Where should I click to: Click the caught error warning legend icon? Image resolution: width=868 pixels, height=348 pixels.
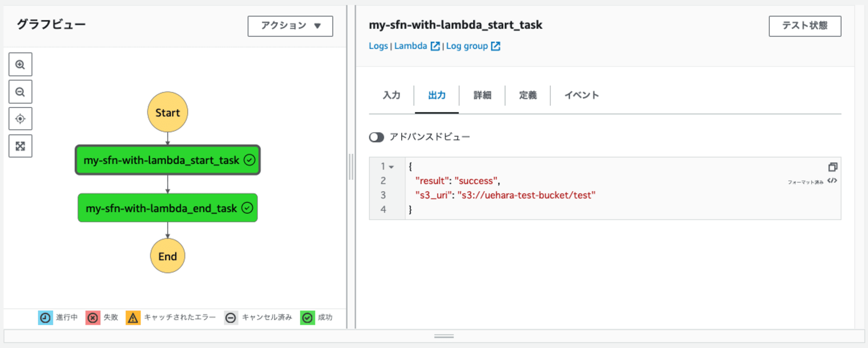pyautogui.click(x=133, y=318)
